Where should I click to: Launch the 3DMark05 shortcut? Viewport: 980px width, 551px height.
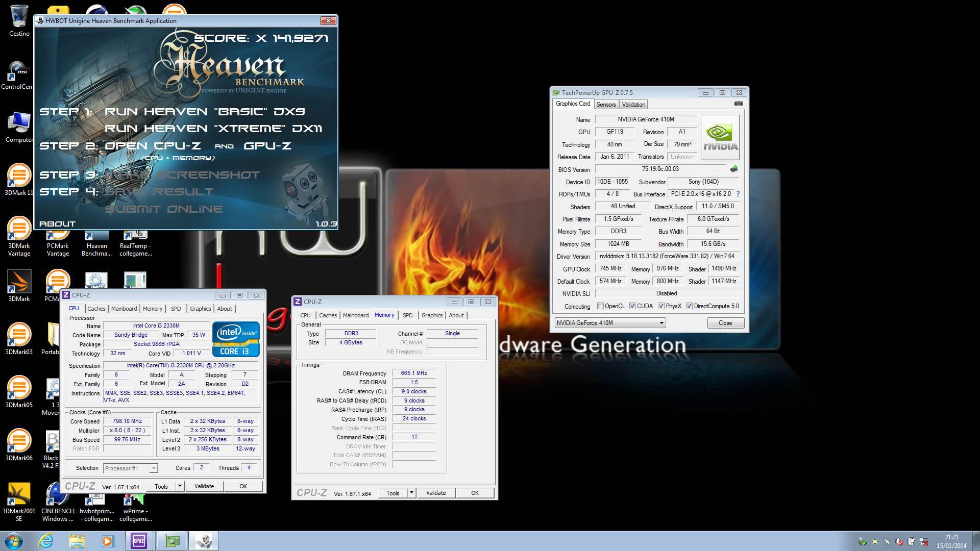[19, 391]
